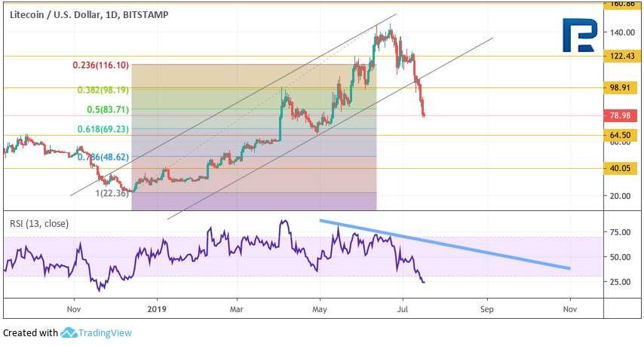Pick the 0.618(69.23) Fibonacci level label
The width and height of the screenshot is (644, 346).
pos(103,129)
